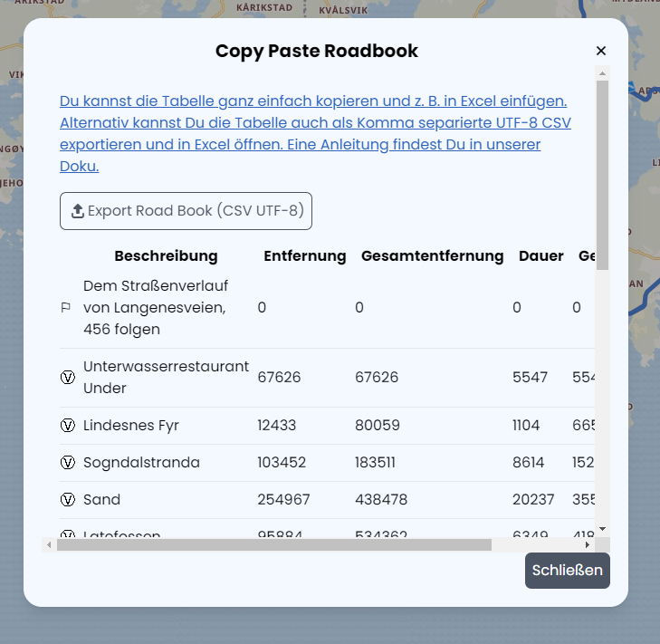
Task: Click the Gesamtentfernung column header
Action: point(432,256)
